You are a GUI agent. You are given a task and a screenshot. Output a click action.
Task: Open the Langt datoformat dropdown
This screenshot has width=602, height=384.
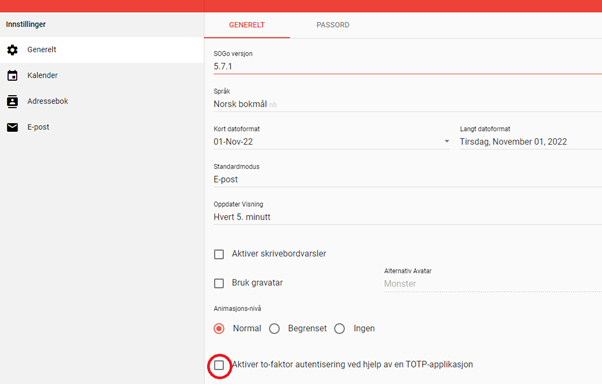(531, 142)
